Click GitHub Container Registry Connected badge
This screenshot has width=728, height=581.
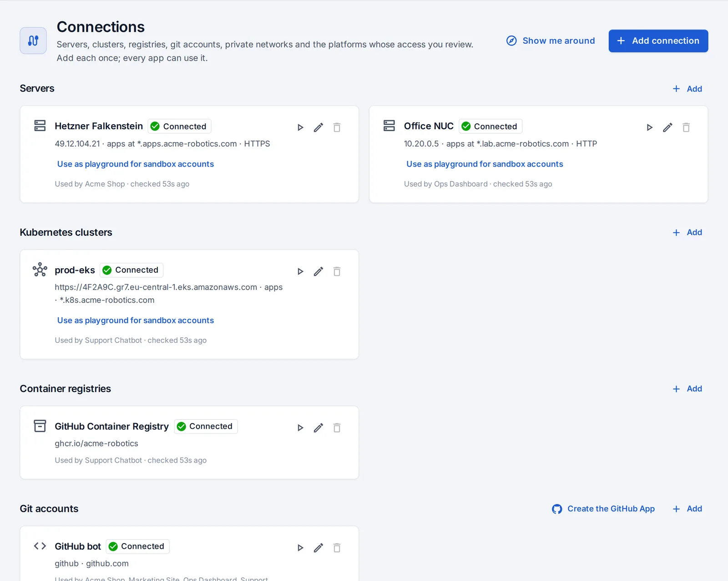click(206, 426)
